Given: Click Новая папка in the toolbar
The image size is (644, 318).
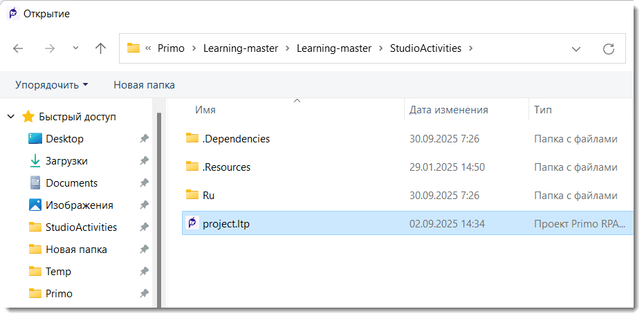Looking at the screenshot, I should pos(144,85).
